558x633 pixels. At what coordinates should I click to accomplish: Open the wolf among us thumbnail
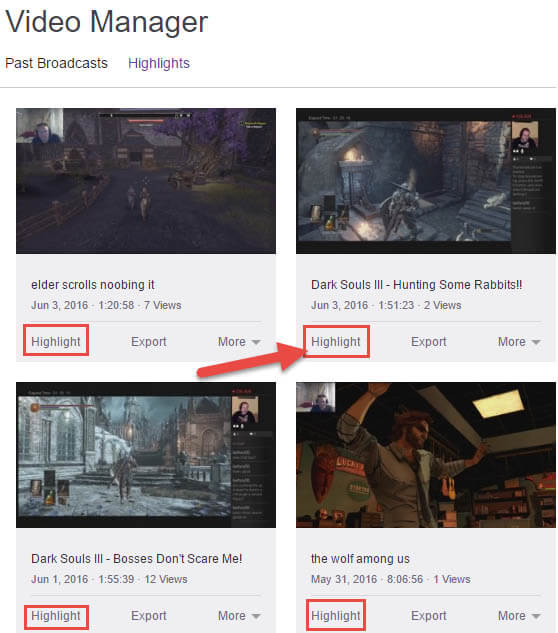(x=426, y=455)
